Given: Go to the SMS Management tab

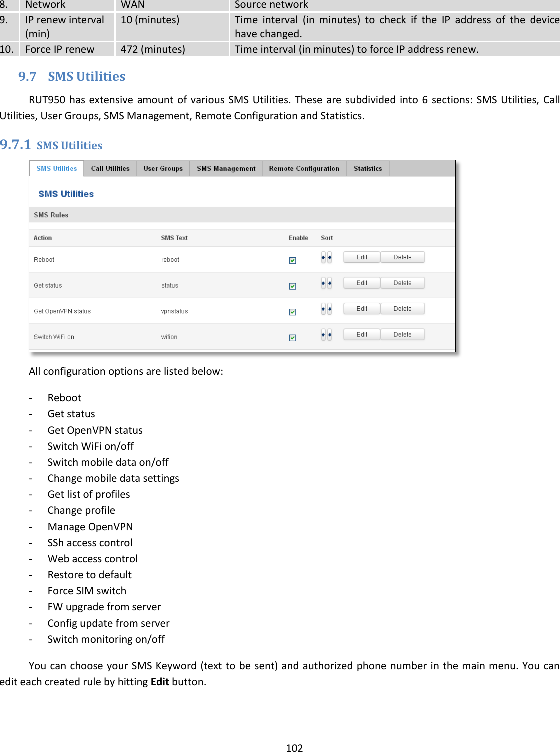Looking at the screenshot, I should point(225,168).
